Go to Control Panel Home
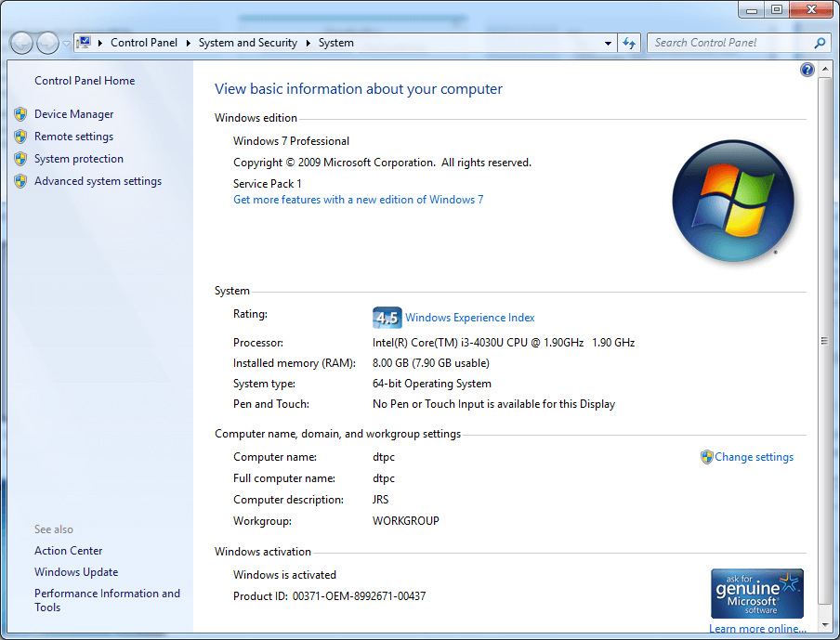This screenshot has height=640, width=840. click(85, 80)
